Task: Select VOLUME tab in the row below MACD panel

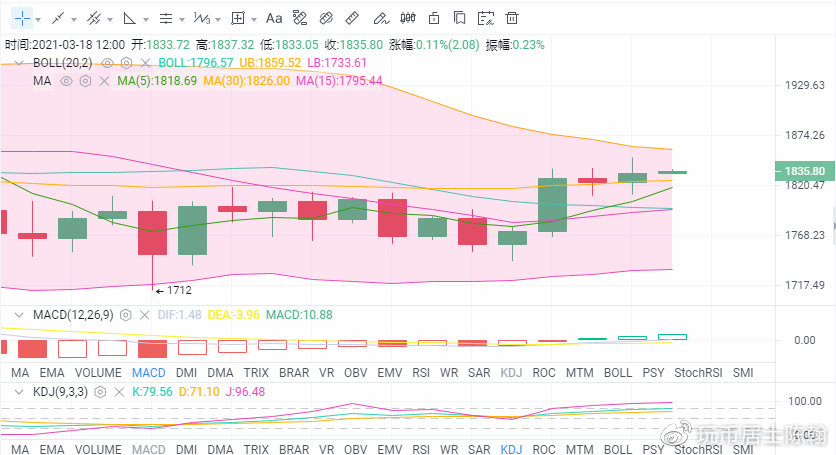Action: pos(98,373)
